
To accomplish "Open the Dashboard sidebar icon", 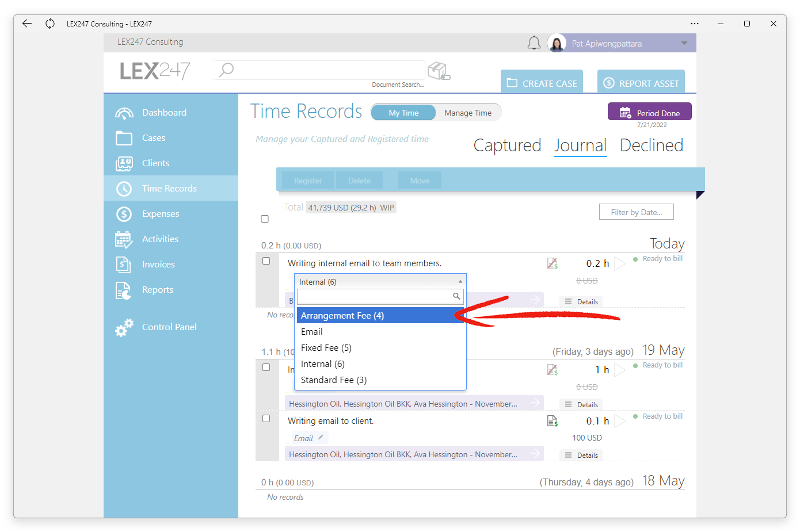I will pyautogui.click(x=124, y=113).
